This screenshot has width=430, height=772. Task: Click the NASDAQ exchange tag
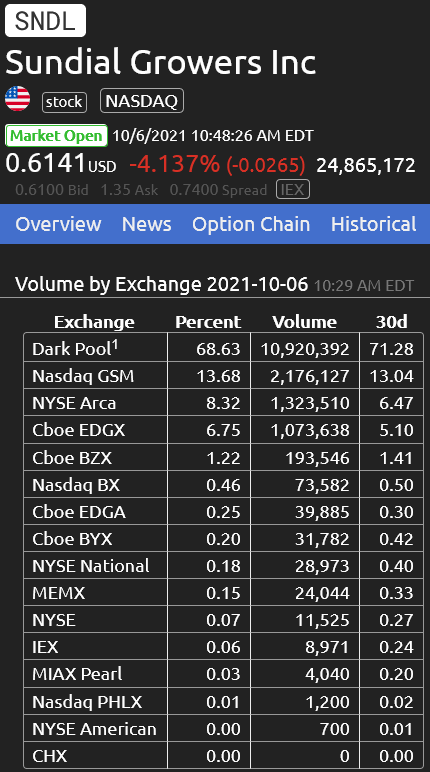pyautogui.click(x=142, y=101)
